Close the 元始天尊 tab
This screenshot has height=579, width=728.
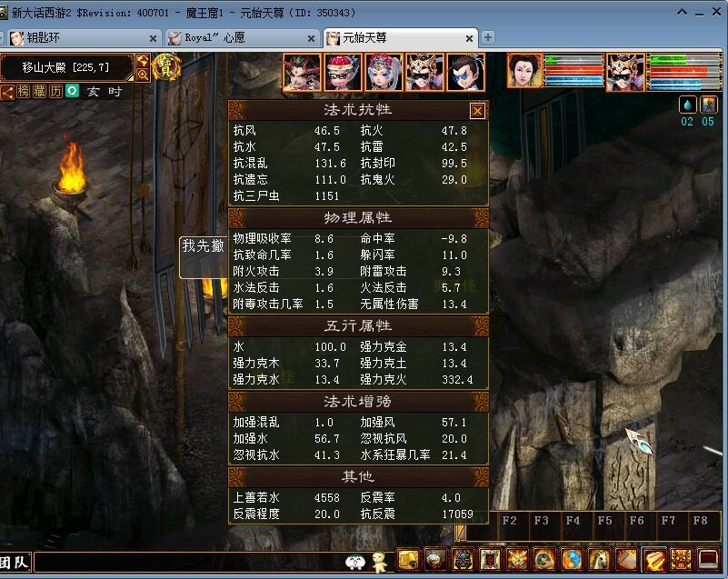click(x=469, y=38)
